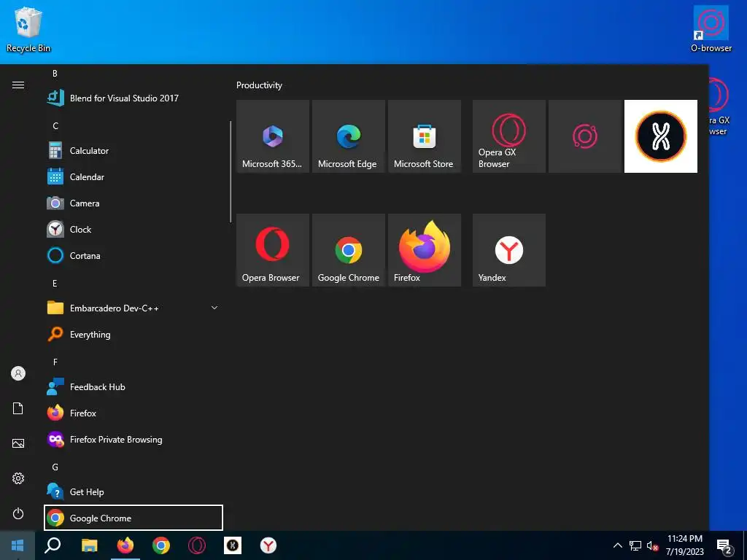Open the clock showing 11:24 PM
Screen dimensions: 747x560
(x=685, y=545)
